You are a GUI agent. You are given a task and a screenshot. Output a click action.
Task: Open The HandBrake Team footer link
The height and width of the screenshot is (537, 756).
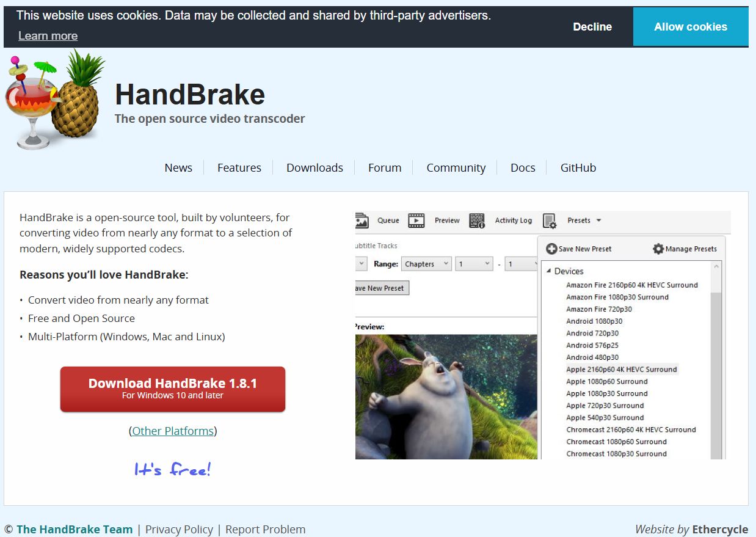75,530
